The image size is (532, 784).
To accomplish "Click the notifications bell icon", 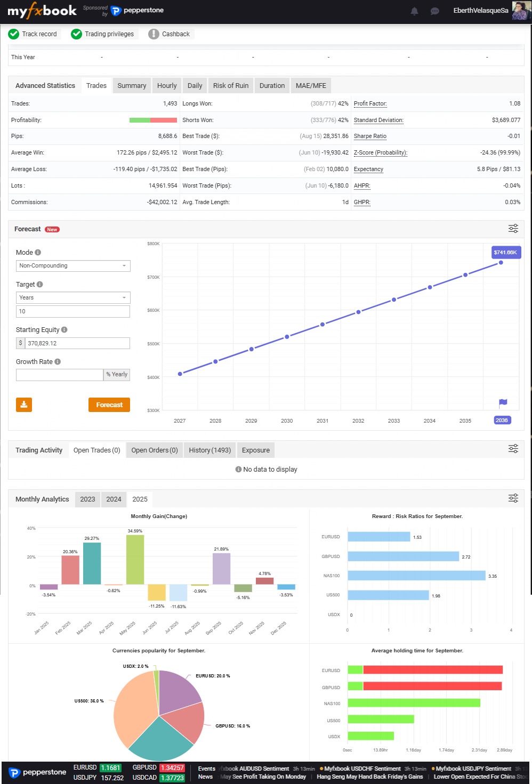I will coord(414,11).
